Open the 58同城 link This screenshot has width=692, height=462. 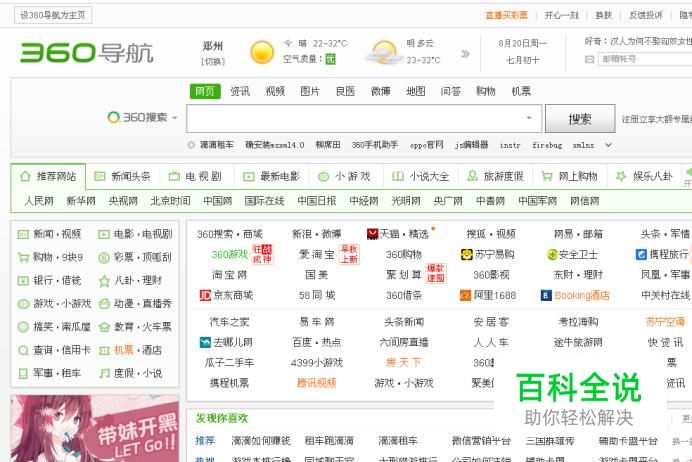tap(316, 296)
